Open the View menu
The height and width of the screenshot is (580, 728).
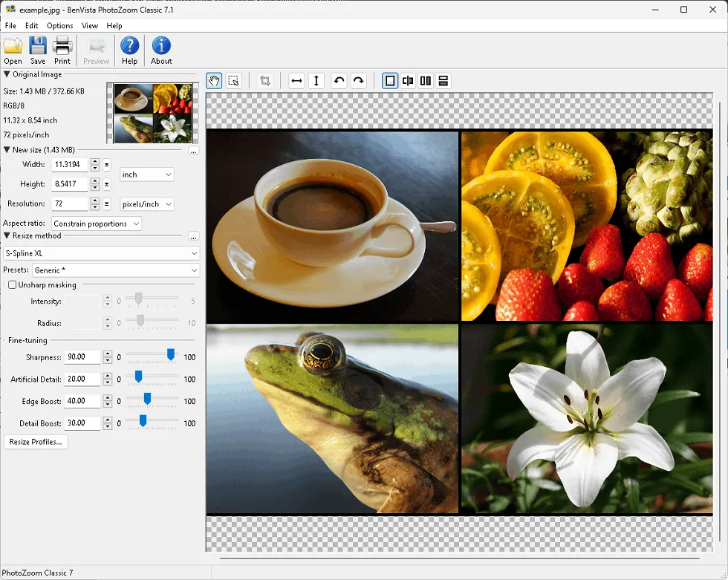click(x=90, y=26)
